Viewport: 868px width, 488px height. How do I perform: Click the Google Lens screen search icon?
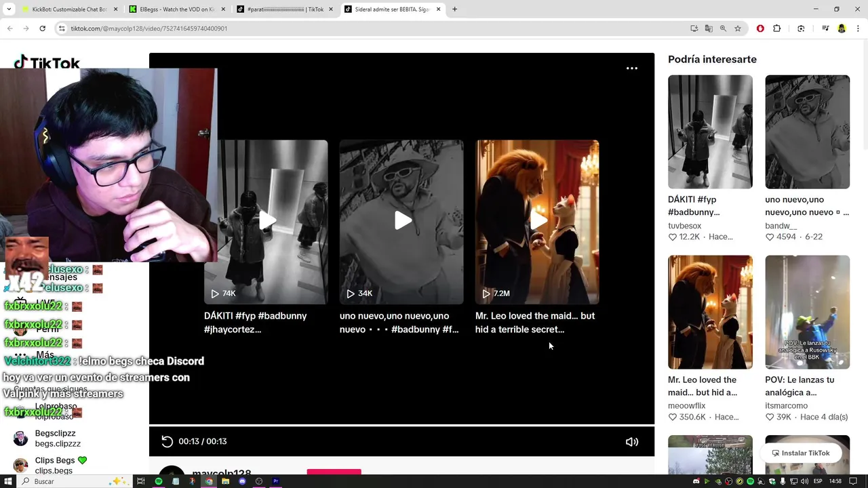pyautogui.click(x=801, y=28)
